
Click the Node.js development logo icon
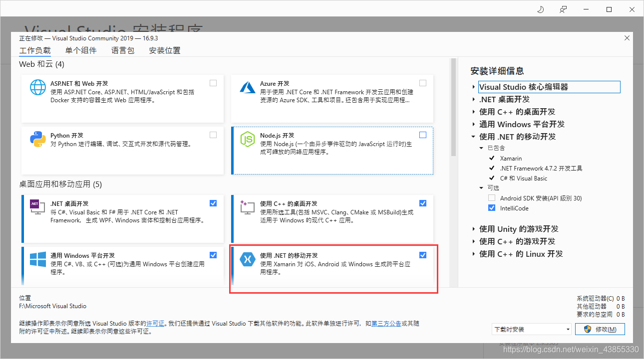tap(248, 140)
